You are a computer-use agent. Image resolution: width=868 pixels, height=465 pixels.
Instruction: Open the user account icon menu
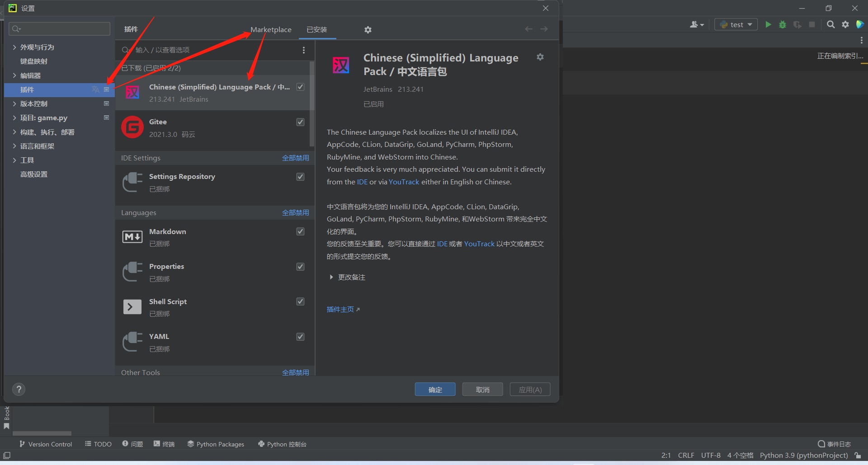pyautogui.click(x=697, y=24)
